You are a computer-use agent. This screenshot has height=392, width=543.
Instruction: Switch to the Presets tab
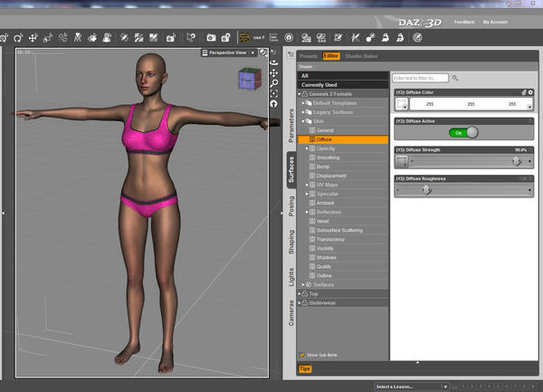(309, 56)
